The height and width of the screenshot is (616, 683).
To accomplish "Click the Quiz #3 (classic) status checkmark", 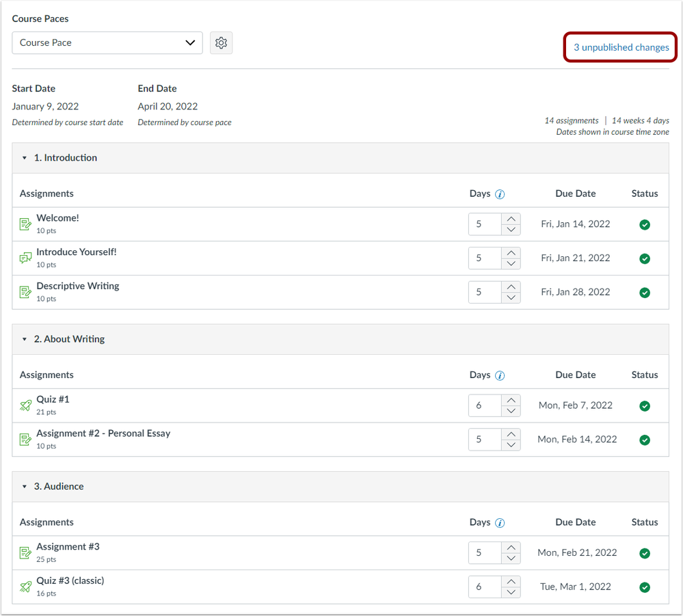I will click(x=645, y=587).
